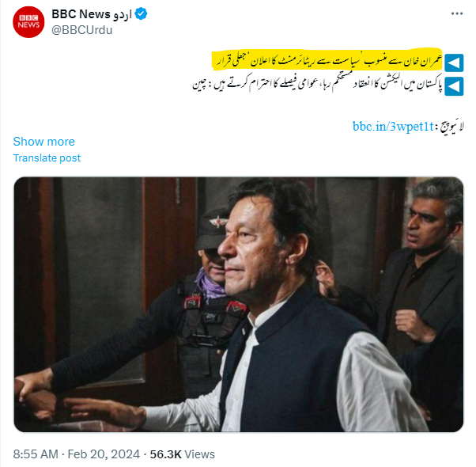Click Translate post
Screen dimensions: 476x467
[x=47, y=158]
